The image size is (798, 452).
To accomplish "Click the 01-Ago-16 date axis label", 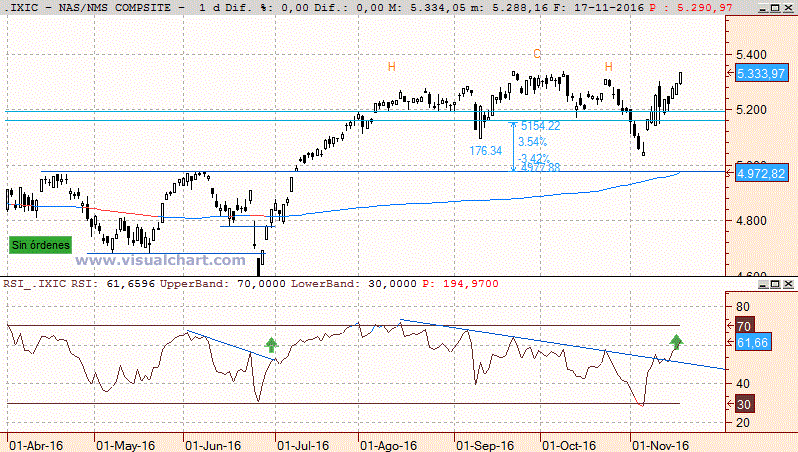I will [x=388, y=445].
